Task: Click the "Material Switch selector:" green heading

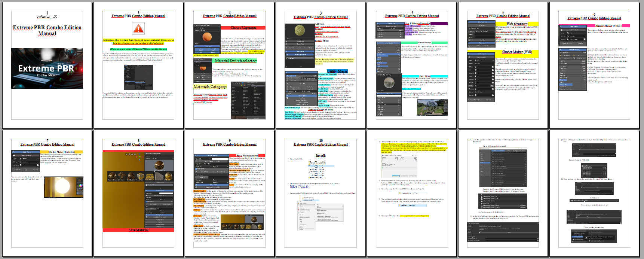Action: click(x=236, y=61)
